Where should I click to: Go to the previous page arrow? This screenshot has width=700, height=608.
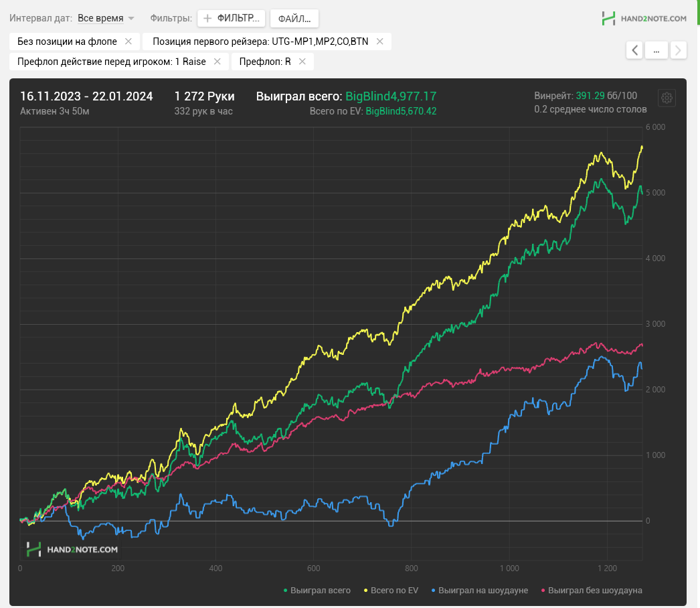tap(634, 50)
